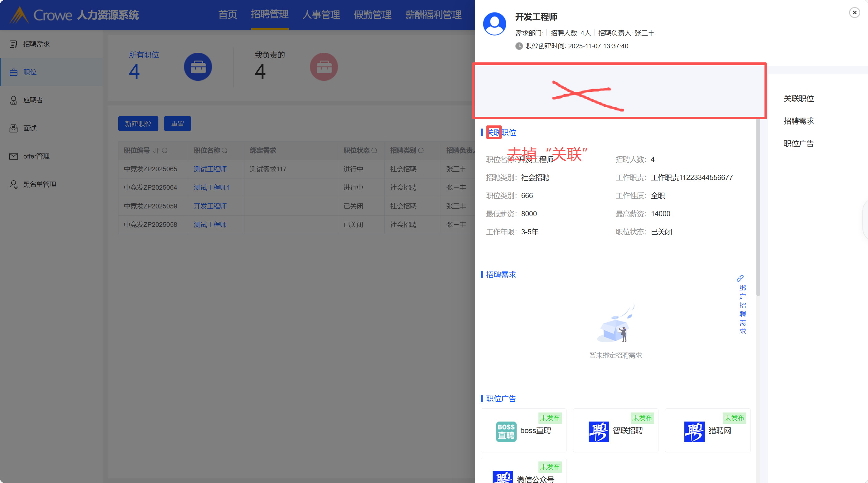Click the 绑定招聘需求 link icon
The width and height of the screenshot is (868, 483).
pyautogui.click(x=740, y=278)
